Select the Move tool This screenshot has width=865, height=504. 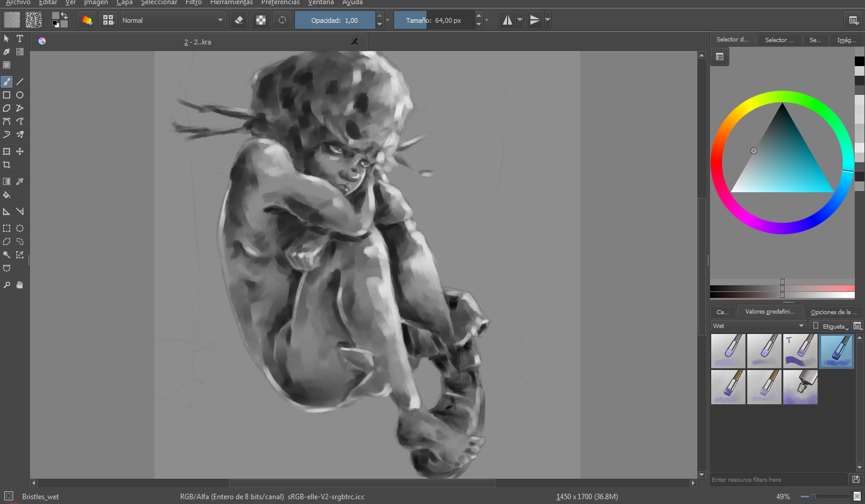(x=20, y=151)
